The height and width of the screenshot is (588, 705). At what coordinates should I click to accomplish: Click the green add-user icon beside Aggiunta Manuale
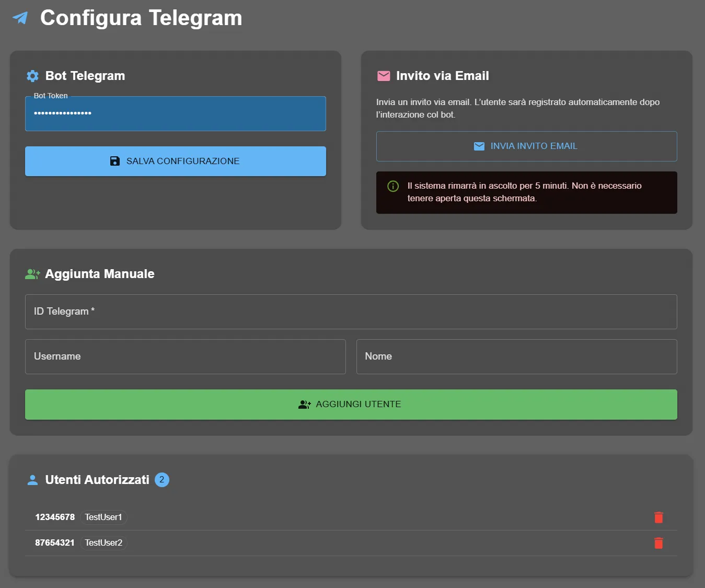coord(32,273)
